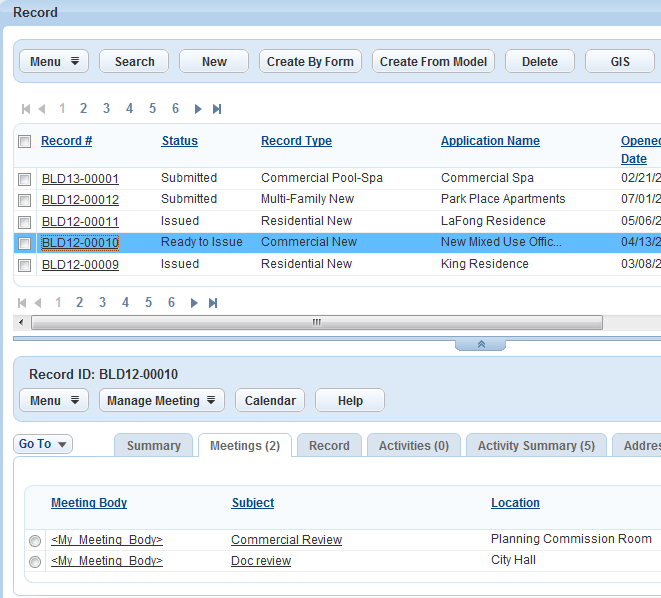Click next page arrow in bottom pagination
The image size is (661, 598).
pos(194,302)
